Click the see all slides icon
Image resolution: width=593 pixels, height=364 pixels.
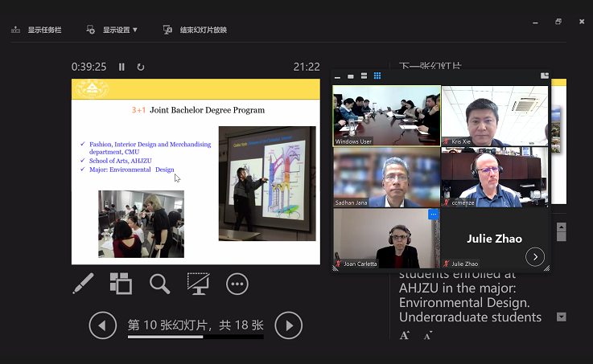[x=121, y=283]
